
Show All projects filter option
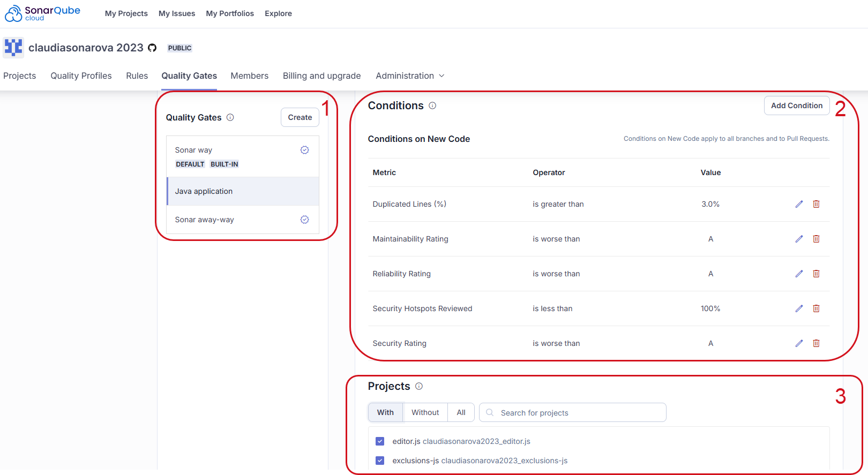(461, 412)
